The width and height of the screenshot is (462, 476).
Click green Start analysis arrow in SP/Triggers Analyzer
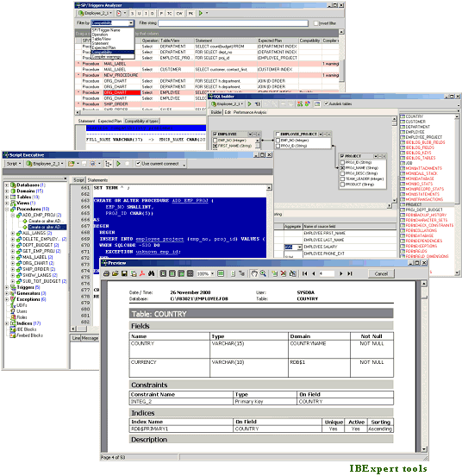click(201, 13)
